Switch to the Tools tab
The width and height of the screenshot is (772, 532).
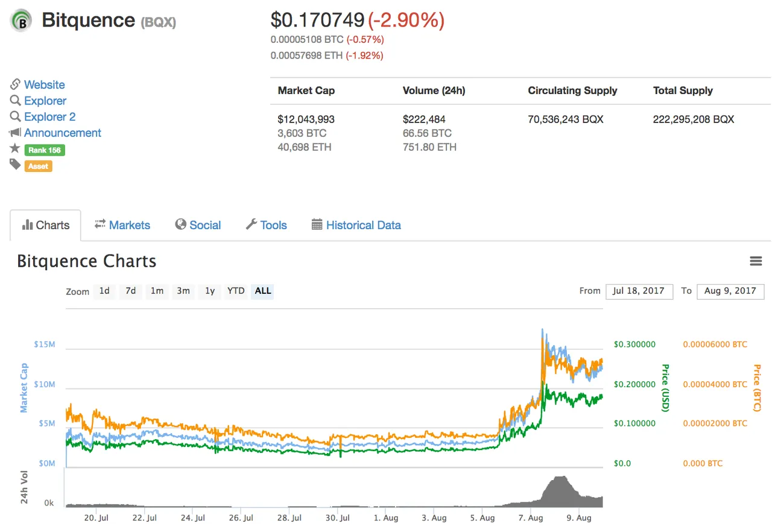pos(266,225)
